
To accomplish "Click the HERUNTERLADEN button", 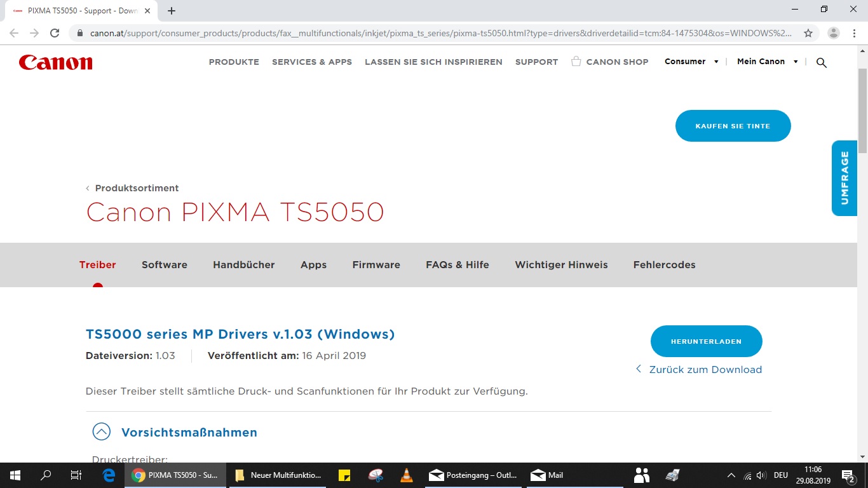I will click(x=706, y=341).
